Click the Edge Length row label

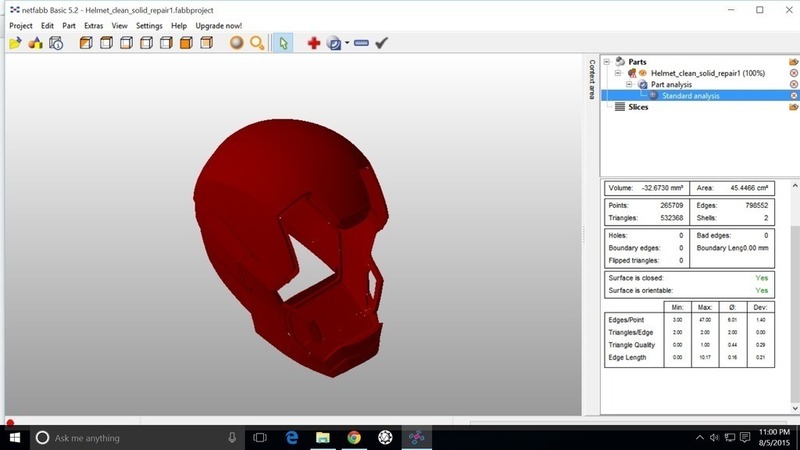point(627,357)
